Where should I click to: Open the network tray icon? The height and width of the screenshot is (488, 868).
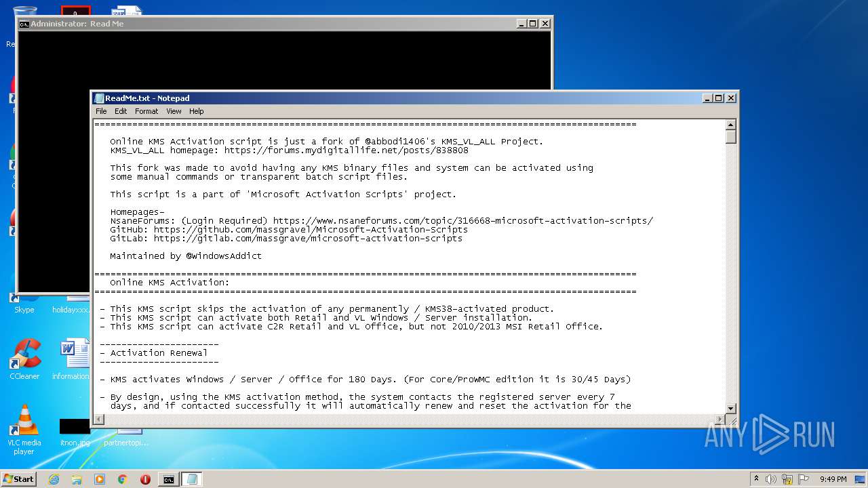coord(787,479)
